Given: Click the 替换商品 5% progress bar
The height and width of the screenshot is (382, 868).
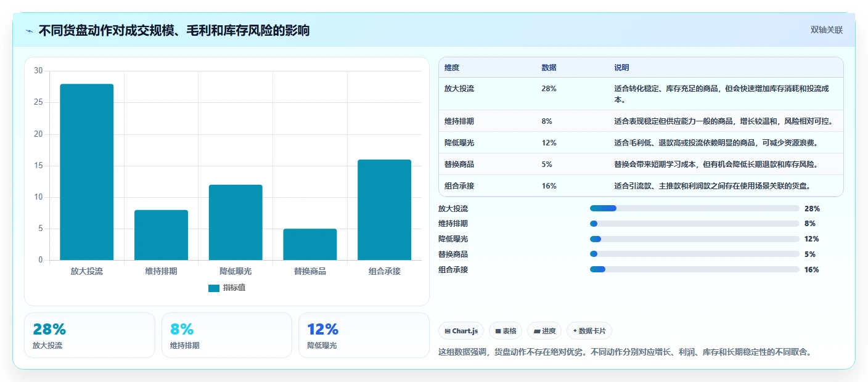Looking at the screenshot, I should 695,254.
